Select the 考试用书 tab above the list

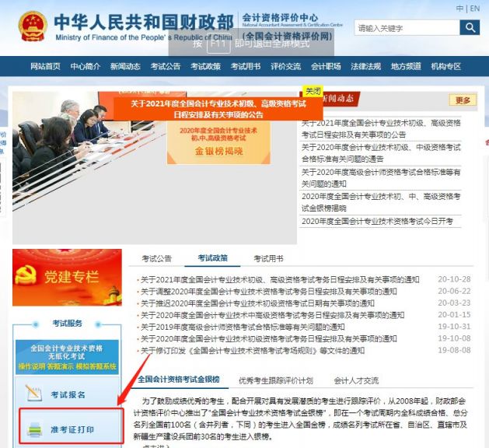click(268, 258)
